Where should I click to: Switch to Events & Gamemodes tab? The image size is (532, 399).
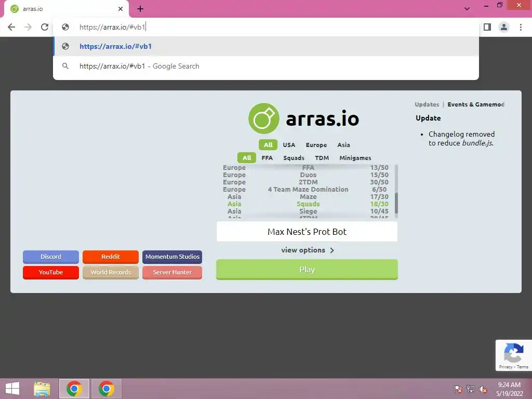click(x=476, y=104)
